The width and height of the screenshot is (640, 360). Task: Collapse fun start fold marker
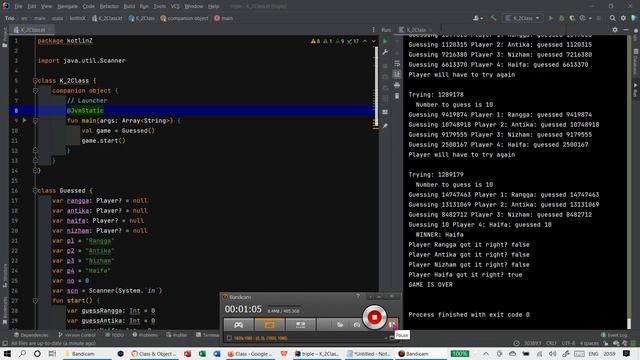35,301
